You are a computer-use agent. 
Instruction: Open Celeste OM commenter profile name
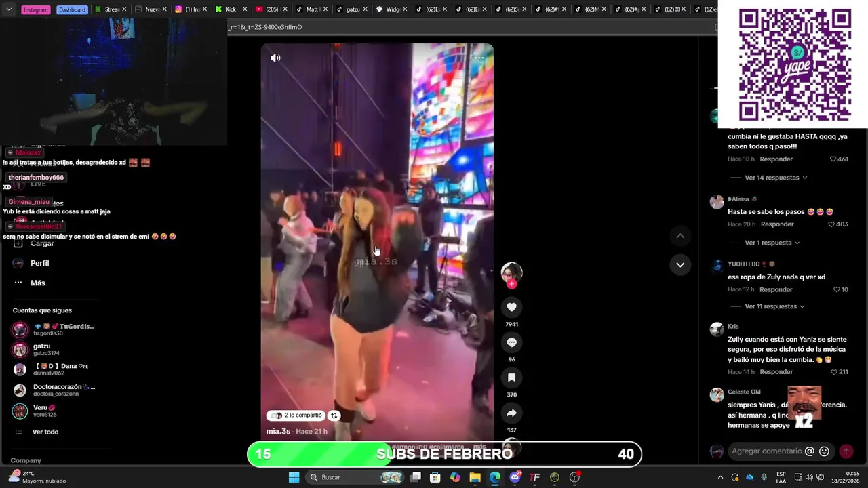[744, 392]
